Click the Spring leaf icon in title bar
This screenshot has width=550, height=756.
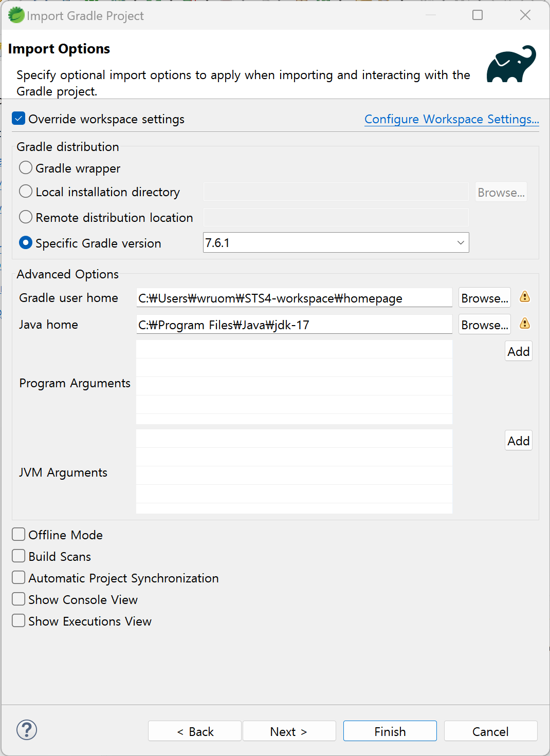(16, 15)
